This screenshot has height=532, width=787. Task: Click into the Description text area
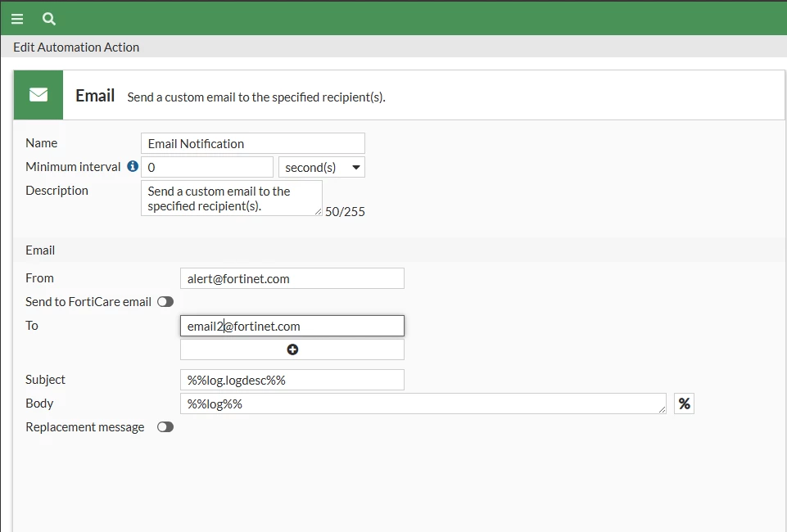click(232, 199)
